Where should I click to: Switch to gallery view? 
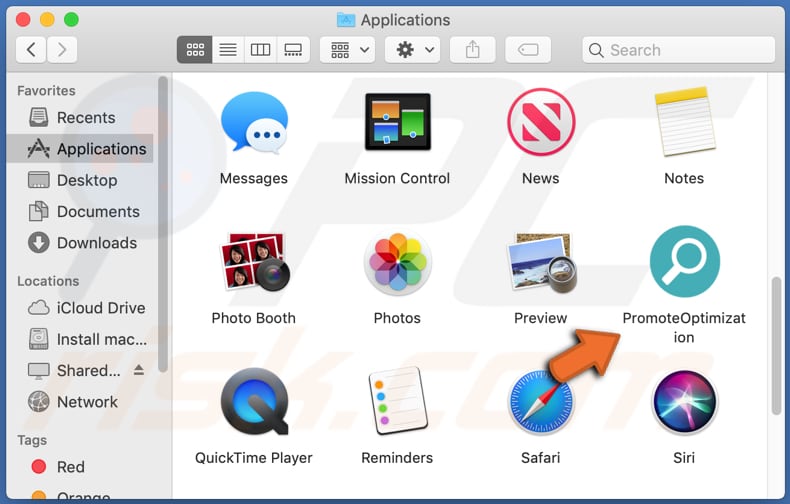[x=293, y=50]
